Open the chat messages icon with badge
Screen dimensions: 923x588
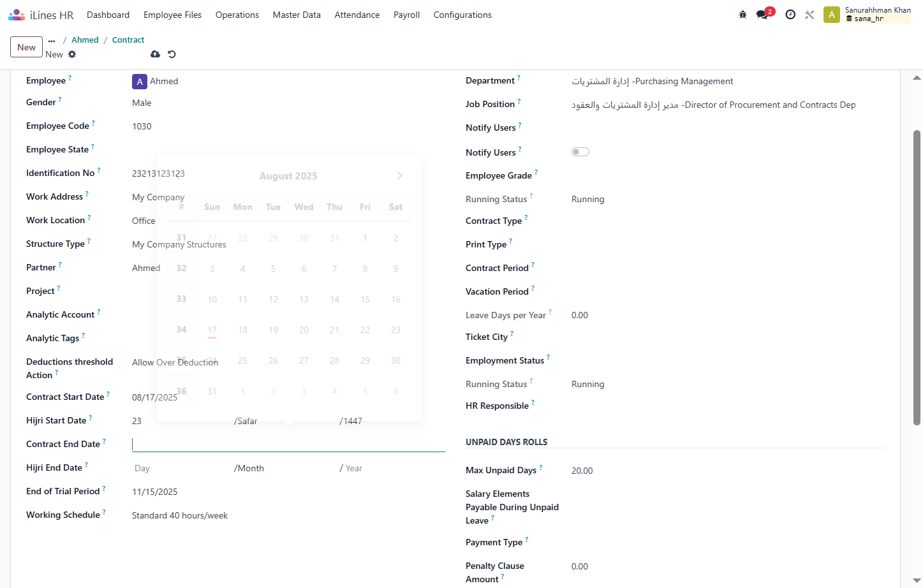pyautogui.click(x=763, y=15)
